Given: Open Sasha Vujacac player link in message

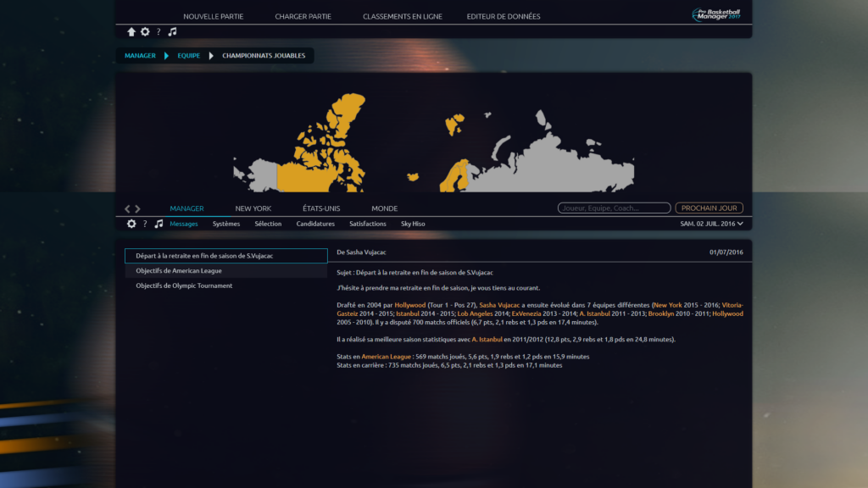Looking at the screenshot, I should point(499,305).
